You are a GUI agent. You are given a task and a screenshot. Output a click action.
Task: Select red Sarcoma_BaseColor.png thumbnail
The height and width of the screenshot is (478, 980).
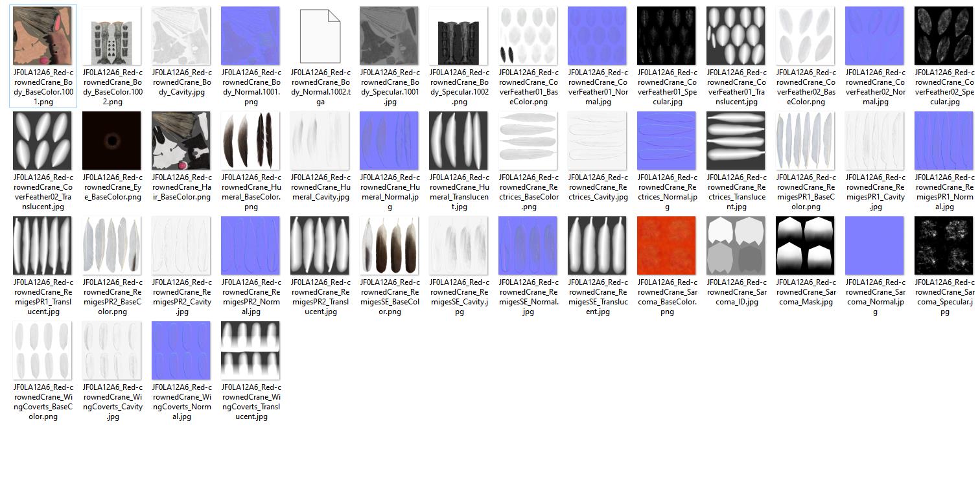pyautogui.click(x=667, y=245)
